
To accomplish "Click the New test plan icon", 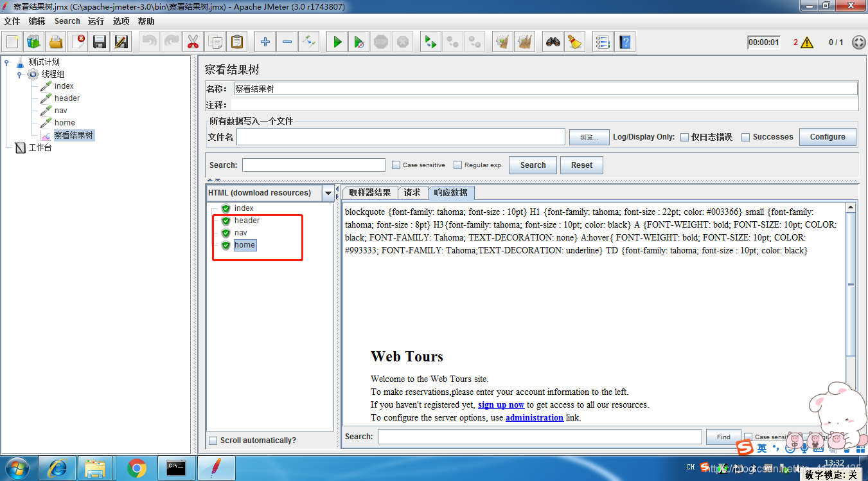I will click(x=12, y=42).
